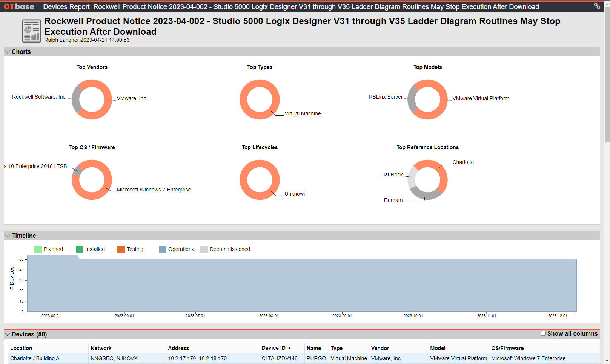This screenshot has width=610, height=364.
Task: Click the Top Vendors donut chart
Action: [x=92, y=99]
